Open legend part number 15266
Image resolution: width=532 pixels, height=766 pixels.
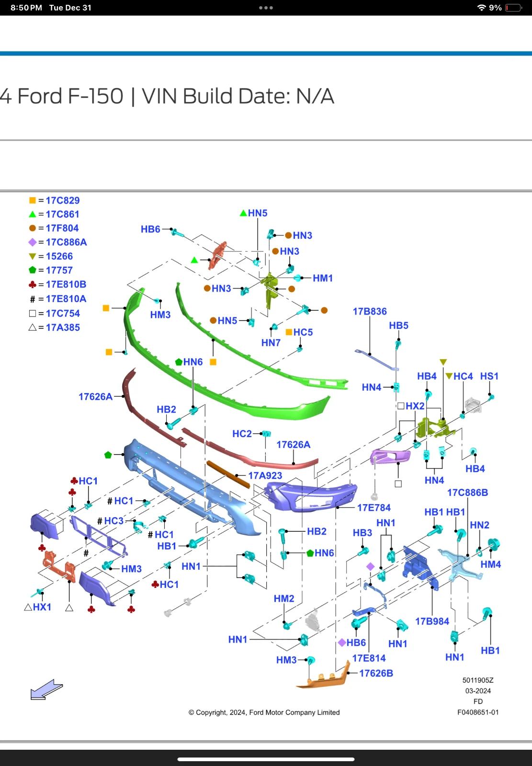(x=59, y=256)
